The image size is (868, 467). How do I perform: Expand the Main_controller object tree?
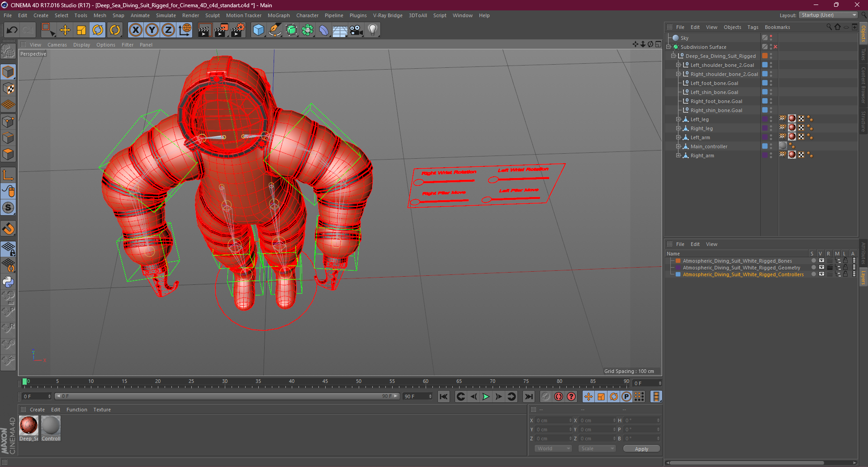[678, 146]
